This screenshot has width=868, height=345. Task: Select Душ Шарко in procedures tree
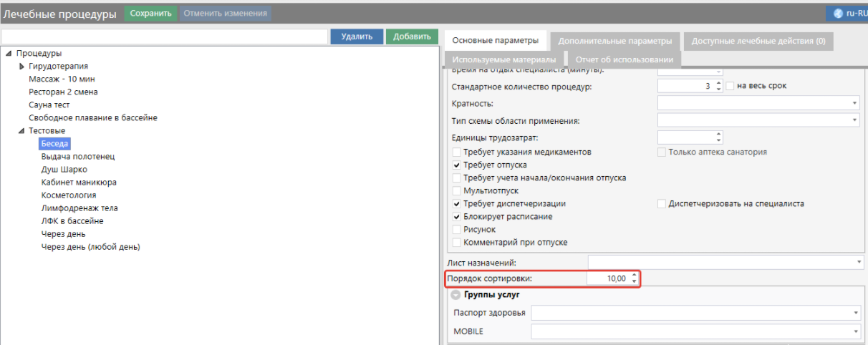click(64, 170)
